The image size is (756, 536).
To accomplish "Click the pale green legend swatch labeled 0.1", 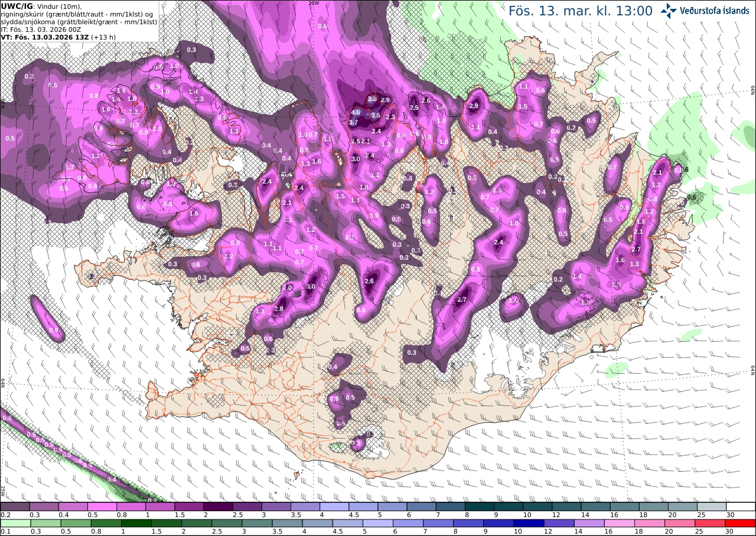I will coord(15,523).
